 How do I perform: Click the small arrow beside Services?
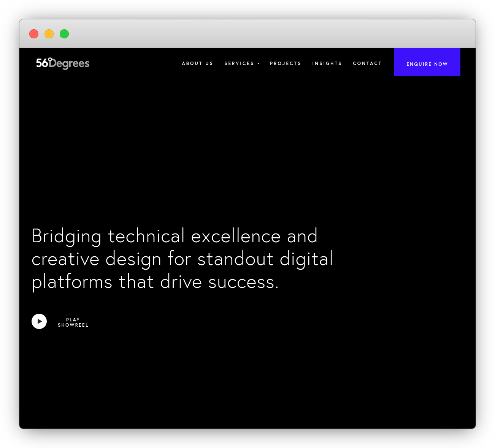tap(259, 64)
